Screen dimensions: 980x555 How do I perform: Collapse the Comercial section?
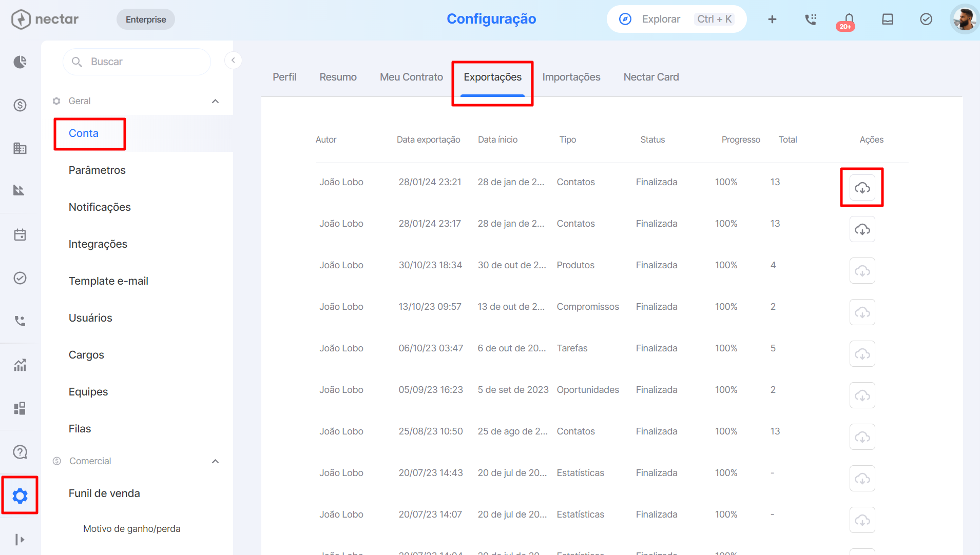pos(215,461)
